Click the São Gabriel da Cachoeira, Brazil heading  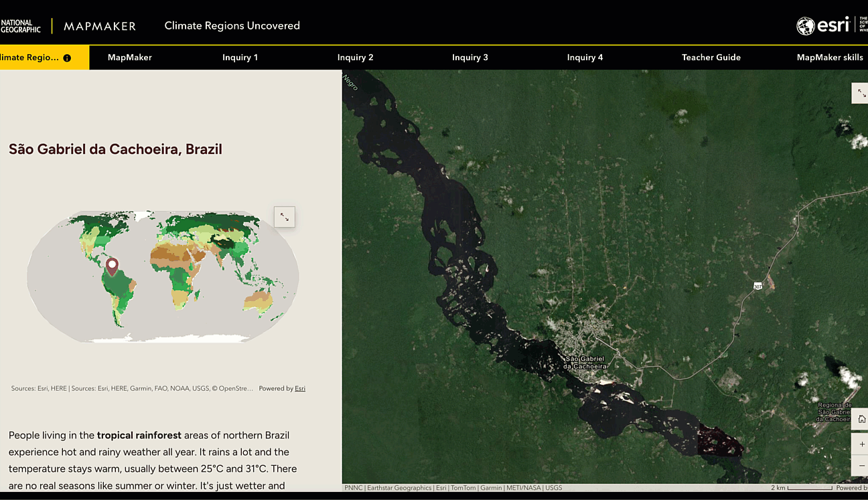[115, 149]
